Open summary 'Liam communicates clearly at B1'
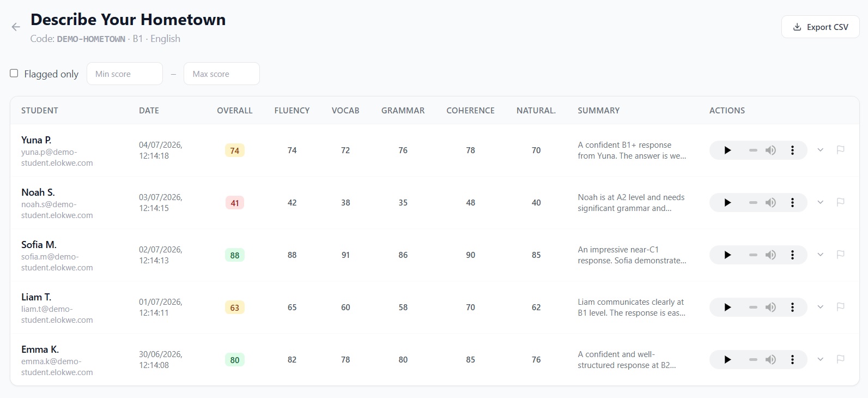Image resolution: width=868 pixels, height=398 pixels. [x=632, y=307]
